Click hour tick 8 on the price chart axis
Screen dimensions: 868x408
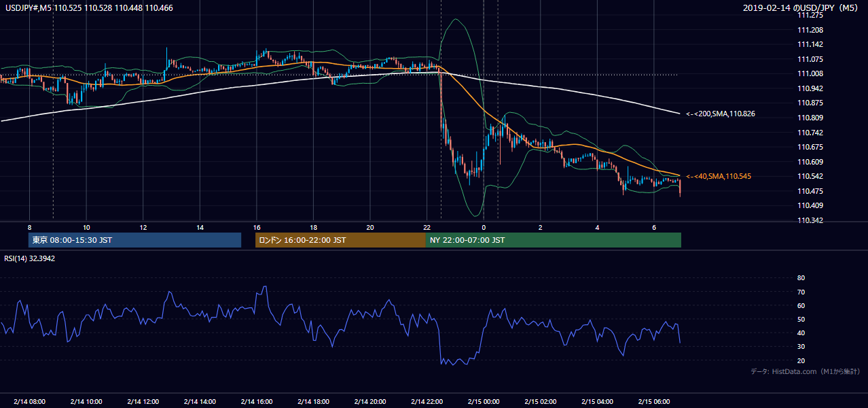[x=29, y=226]
